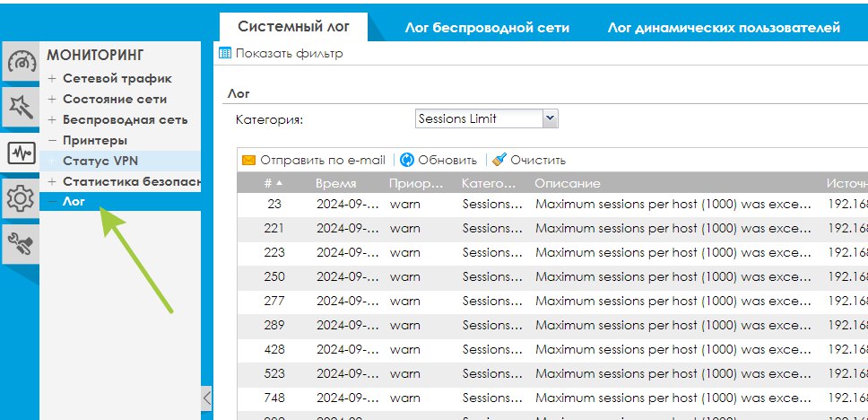Select Статус VPN in the monitoring menu

click(x=100, y=162)
